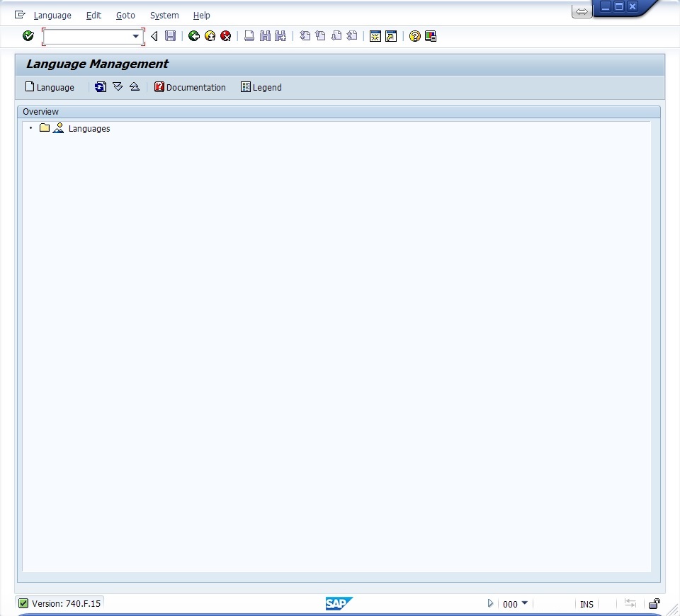
Task: Click the padlock icon in status bar
Action: tap(654, 603)
